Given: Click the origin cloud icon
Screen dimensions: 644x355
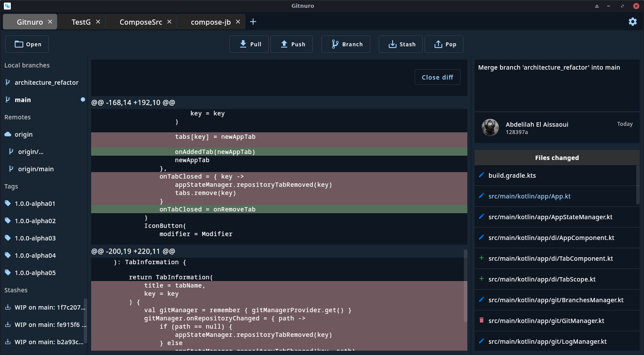Looking at the screenshot, I should click(x=7, y=134).
